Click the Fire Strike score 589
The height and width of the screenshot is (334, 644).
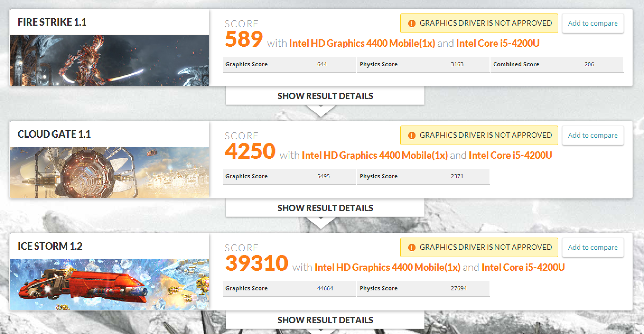(x=244, y=39)
